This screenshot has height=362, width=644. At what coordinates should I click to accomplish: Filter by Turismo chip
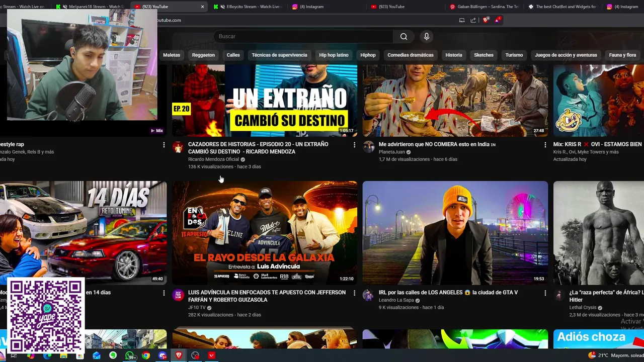coord(514,55)
